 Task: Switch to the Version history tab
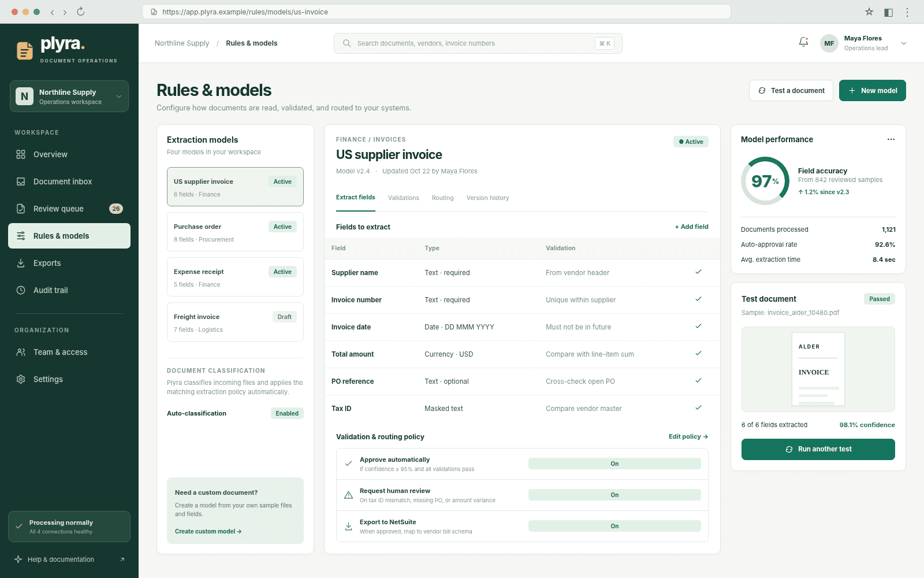click(x=488, y=198)
